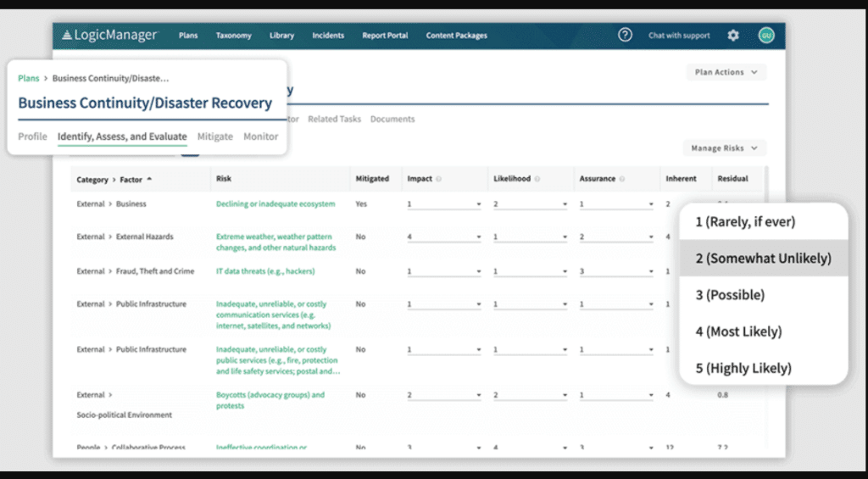Image resolution: width=868 pixels, height=479 pixels.
Task: Open the Related Tasks tab
Action: [x=334, y=119]
